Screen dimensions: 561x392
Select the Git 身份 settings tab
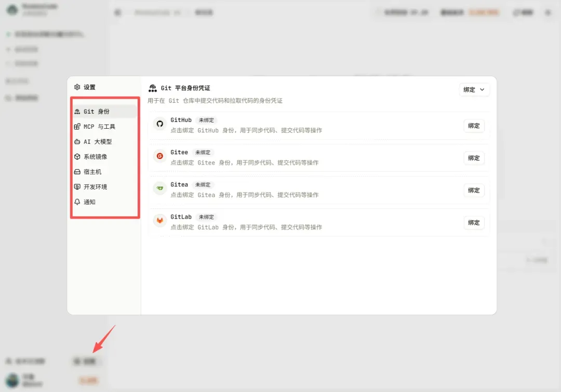point(105,112)
